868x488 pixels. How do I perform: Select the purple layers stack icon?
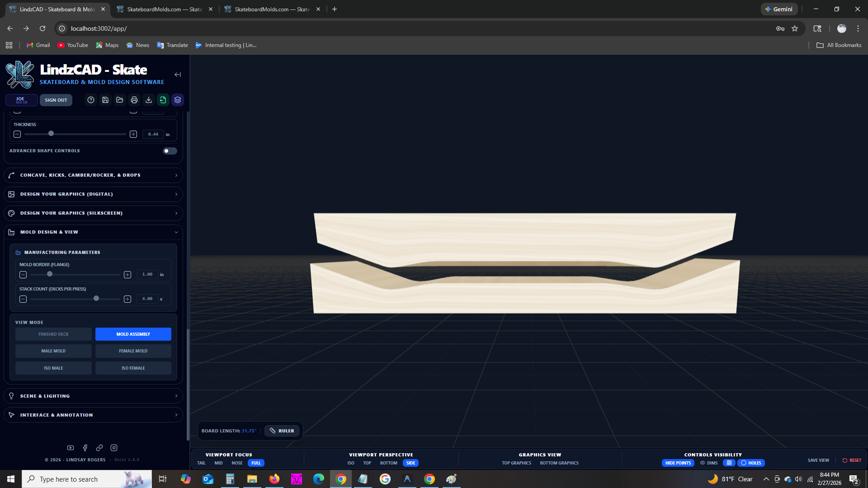(x=178, y=100)
